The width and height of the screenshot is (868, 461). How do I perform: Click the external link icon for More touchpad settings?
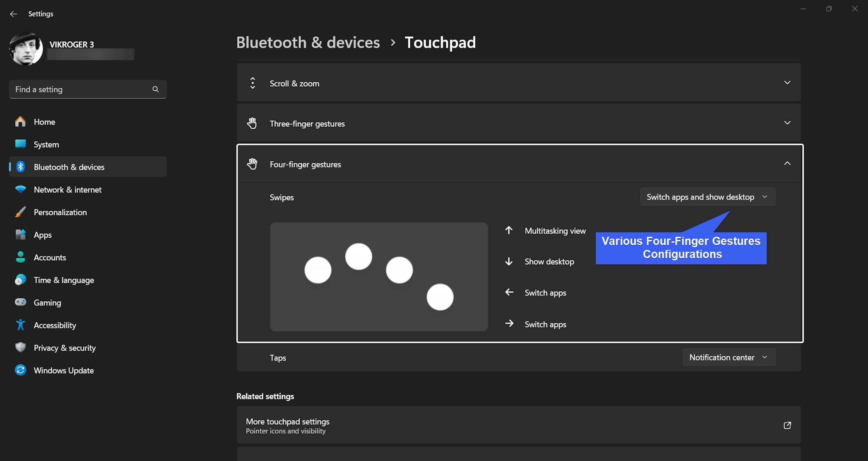click(787, 425)
